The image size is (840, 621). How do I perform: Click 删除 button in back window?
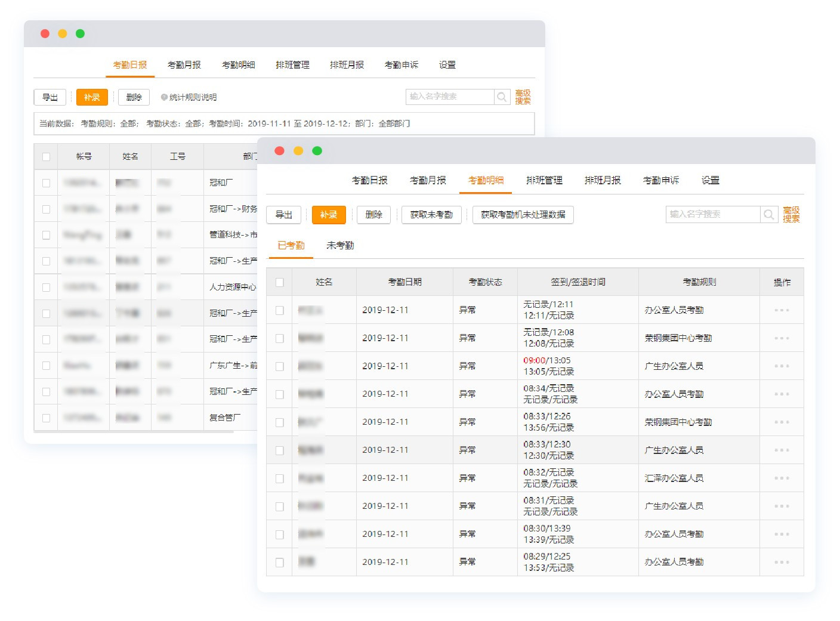click(x=134, y=97)
